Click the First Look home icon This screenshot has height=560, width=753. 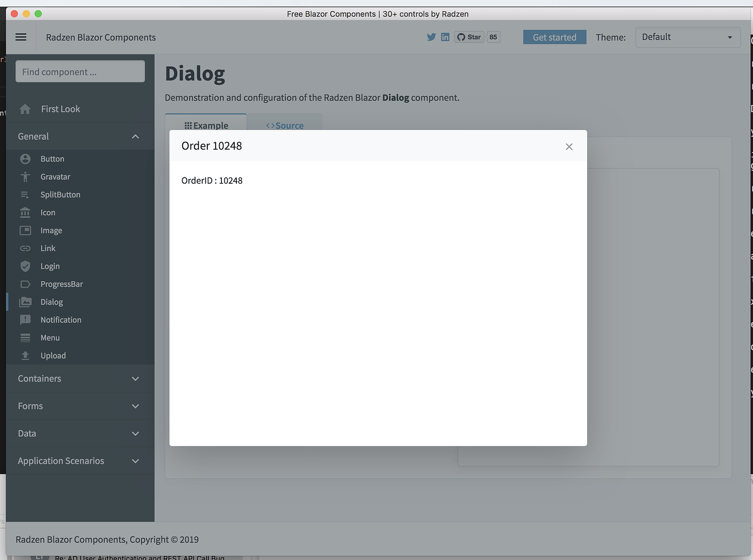point(25,109)
